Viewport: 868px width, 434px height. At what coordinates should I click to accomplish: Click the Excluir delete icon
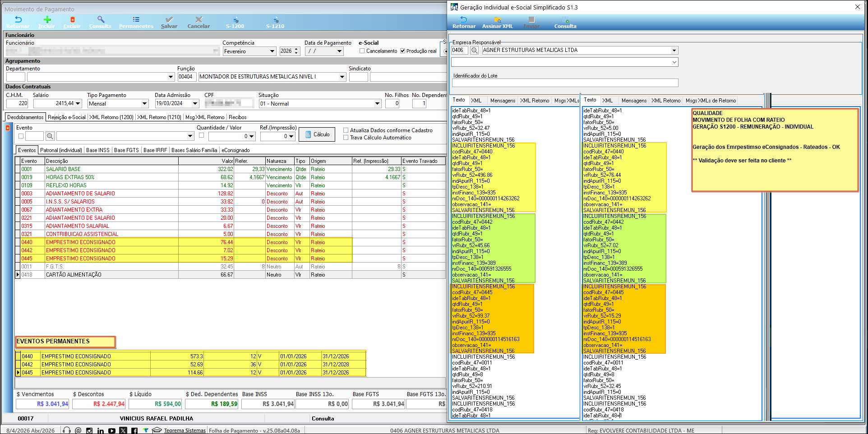click(72, 20)
